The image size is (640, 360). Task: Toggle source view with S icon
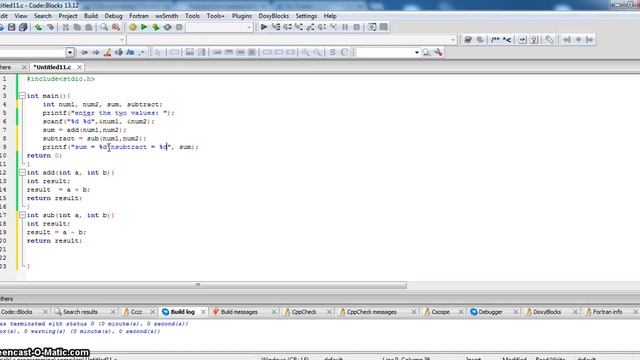click(x=333, y=52)
